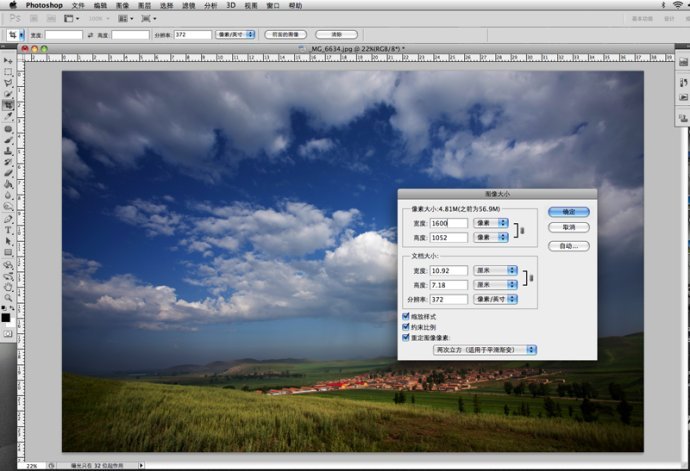Click the foreground color swatch
This screenshot has width=690, height=471.
coord(6,318)
